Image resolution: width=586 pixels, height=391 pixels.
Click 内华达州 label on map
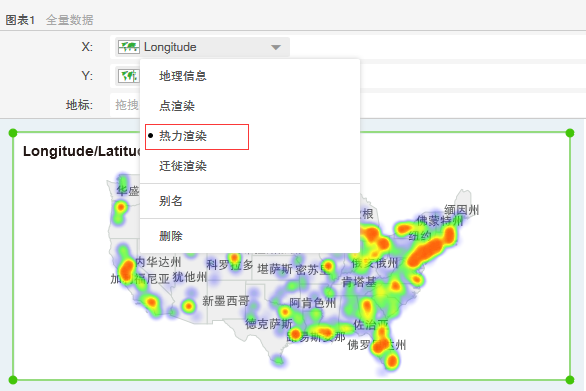[x=158, y=262]
